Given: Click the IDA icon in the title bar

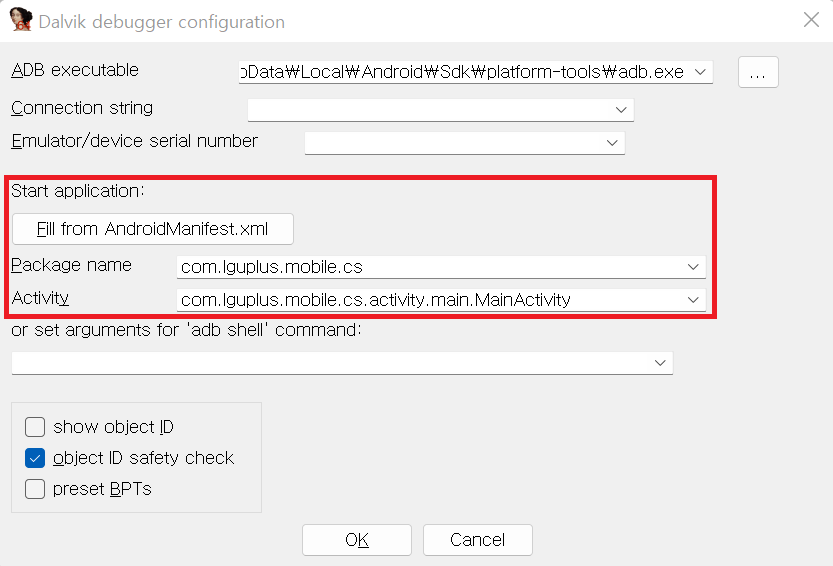Looking at the screenshot, I should [x=20, y=20].
